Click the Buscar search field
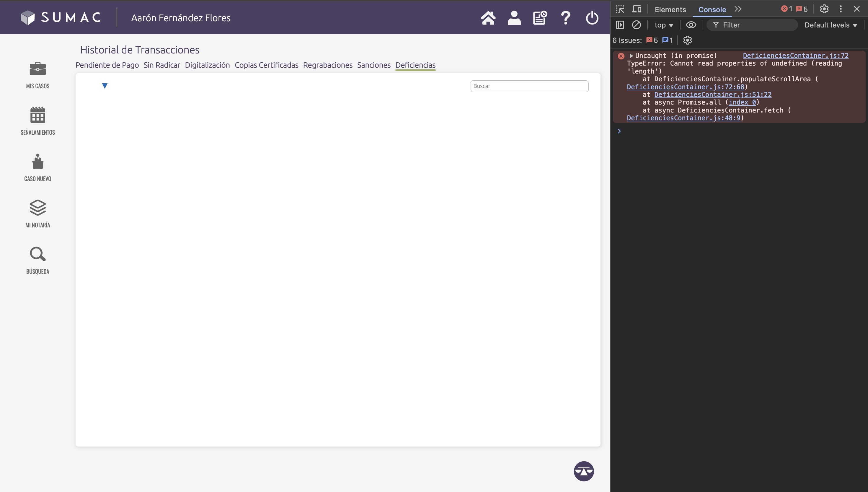The width and height of the screenshot is (868, 492). [529, 86]
